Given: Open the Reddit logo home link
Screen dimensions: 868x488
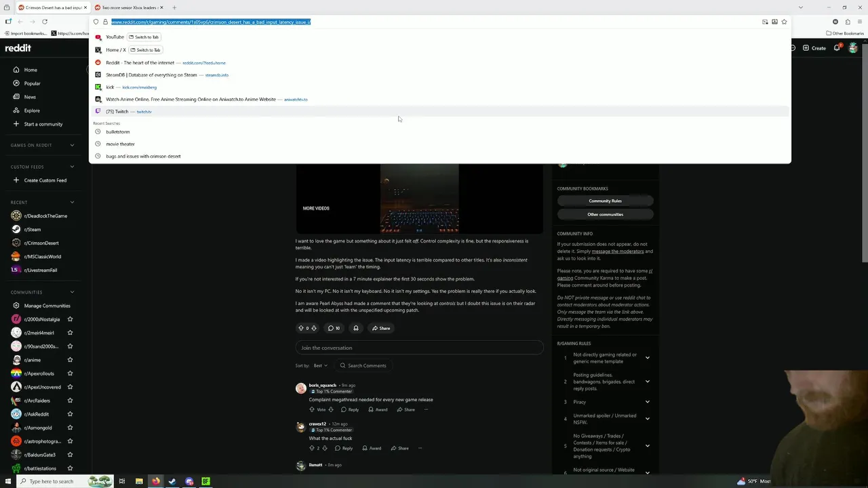Looking at the screenshot, I should coord(18,48).
